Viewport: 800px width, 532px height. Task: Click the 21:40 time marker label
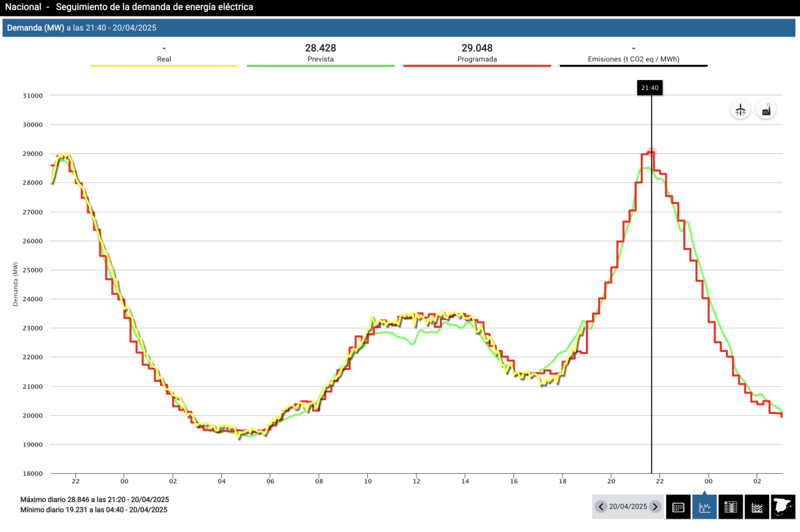pyautogui.click(x=649, y=87)
